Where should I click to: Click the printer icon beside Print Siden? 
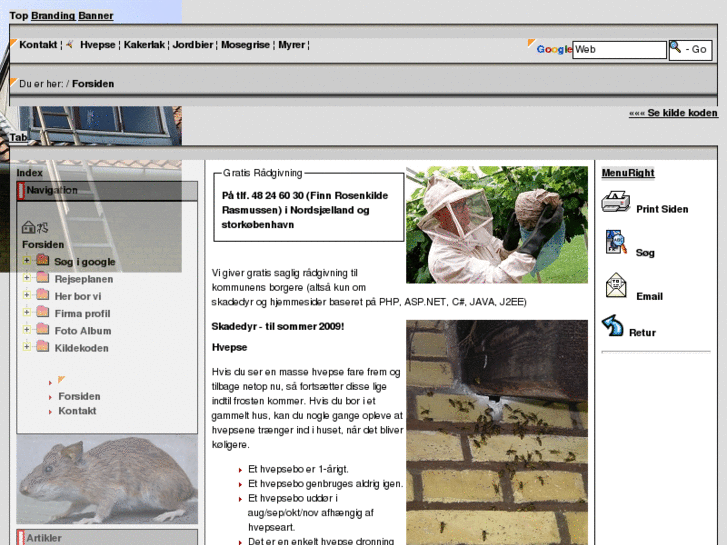pos(615,202)
